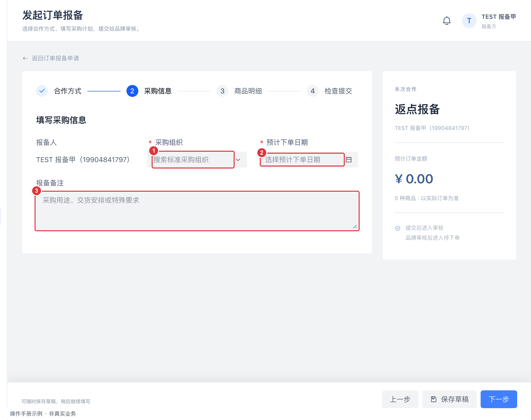The image size is (531, 420).
Task: Click the check-circle icon beside 提交后进入审核
Action: (x=398, y=228)
